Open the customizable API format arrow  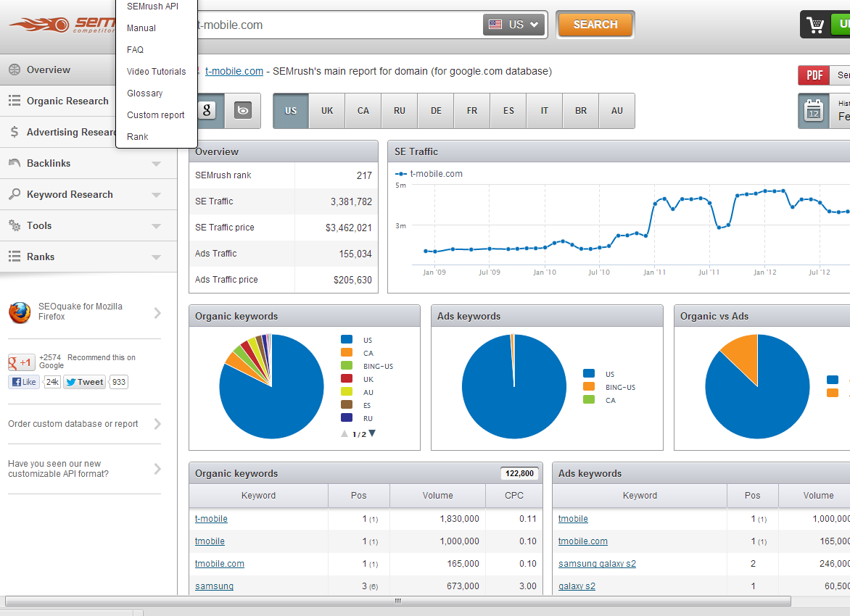[x=157, y=469]
